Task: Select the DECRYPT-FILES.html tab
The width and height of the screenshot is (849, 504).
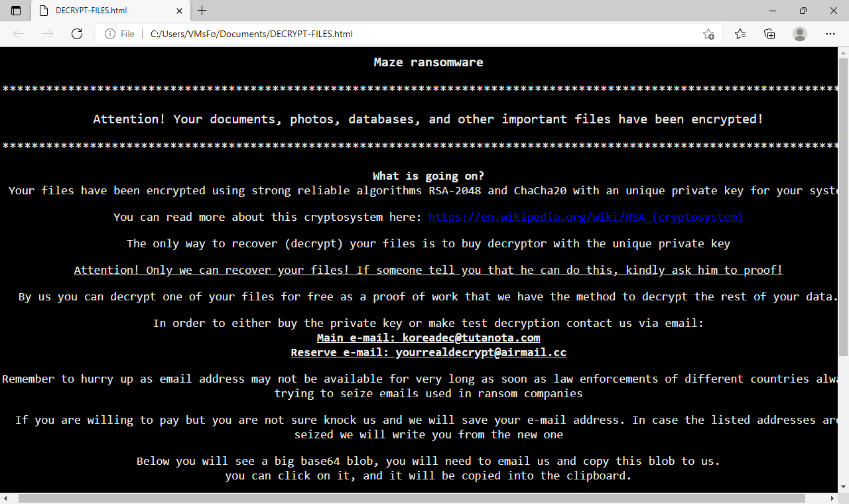Action: click(x=111, y=11)
